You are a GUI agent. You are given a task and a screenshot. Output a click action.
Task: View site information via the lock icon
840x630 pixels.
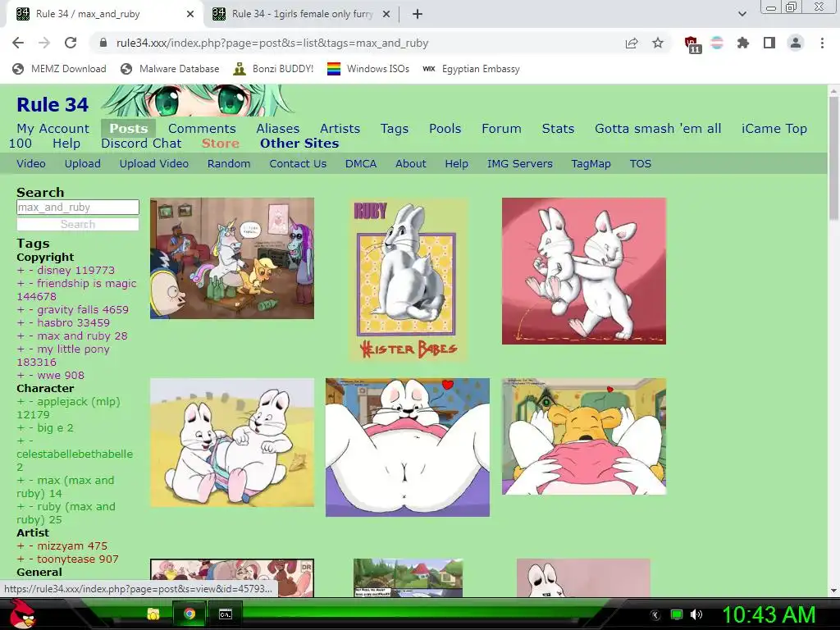click(103, 43)
